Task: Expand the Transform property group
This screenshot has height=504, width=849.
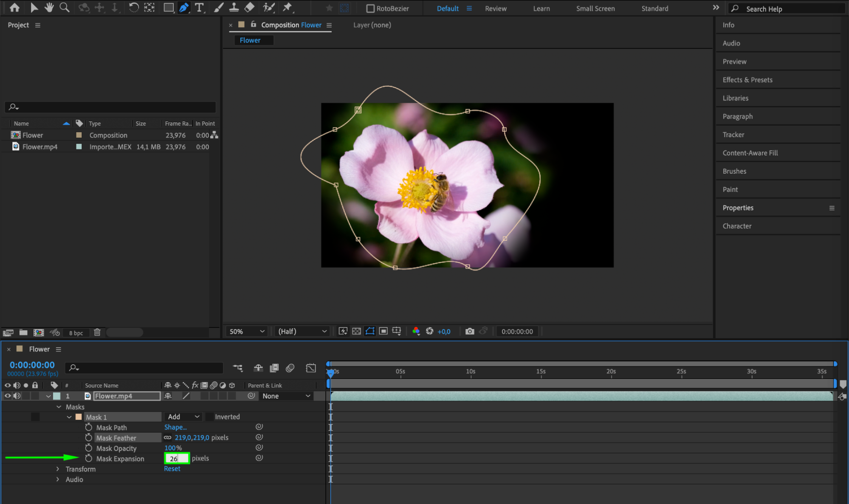Action: (58, 469)
